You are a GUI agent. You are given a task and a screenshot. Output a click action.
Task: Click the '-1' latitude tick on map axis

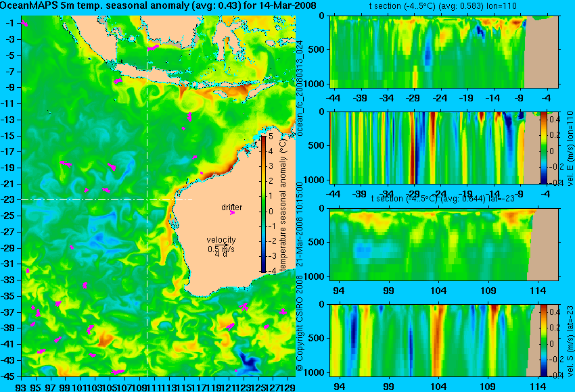(10, 23)
